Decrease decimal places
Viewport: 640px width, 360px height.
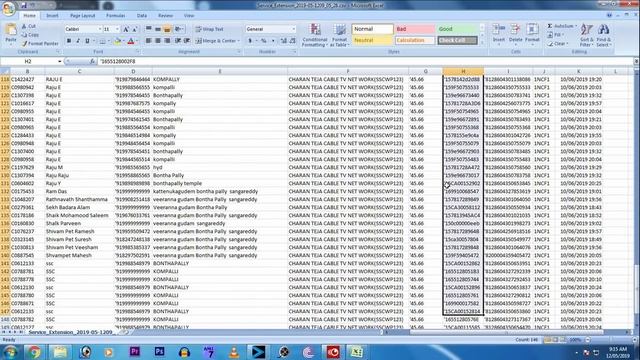point(293,41)
